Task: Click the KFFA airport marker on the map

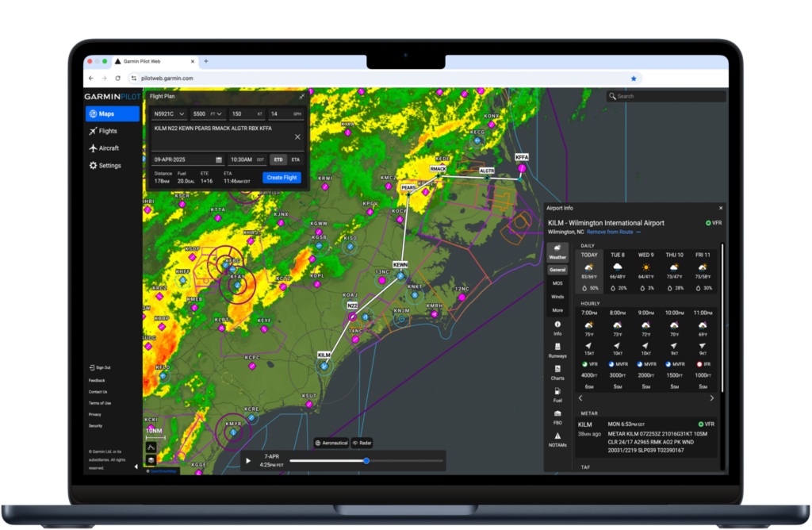Action: [x=522, y=168]
